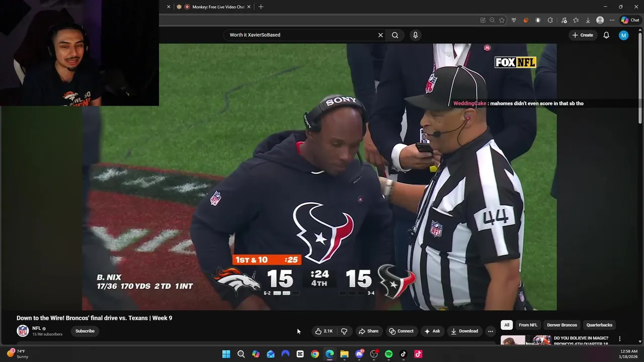Open the Edge extensions puzzle icon
This screenshot has width=644, height=362.
(x=550, y=20)
